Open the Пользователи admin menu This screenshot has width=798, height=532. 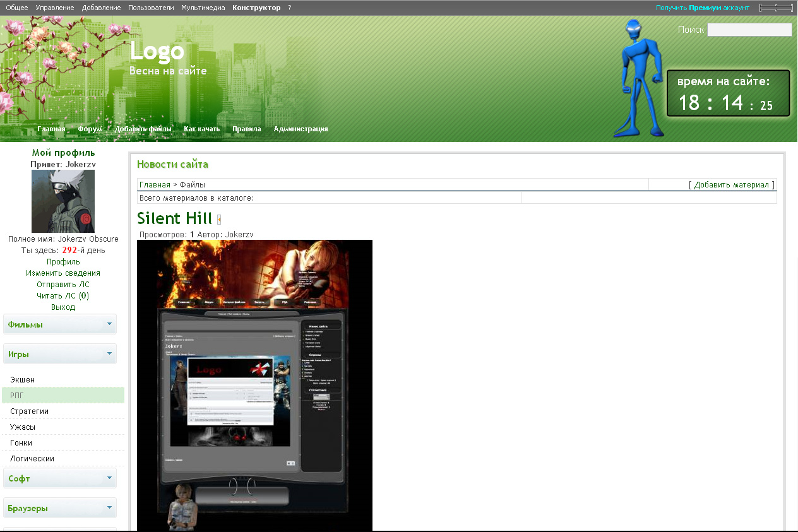click(151, 8)
